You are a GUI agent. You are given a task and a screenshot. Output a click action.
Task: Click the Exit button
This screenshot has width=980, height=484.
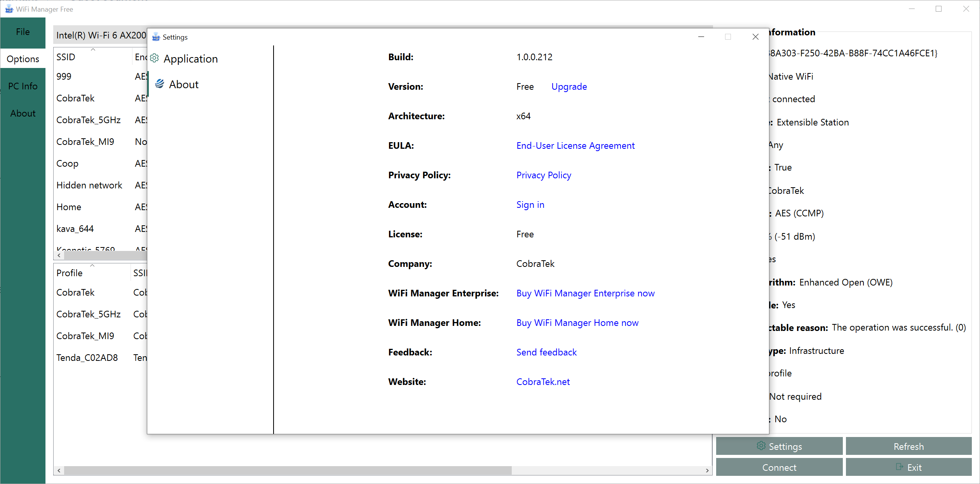[909, 467]
